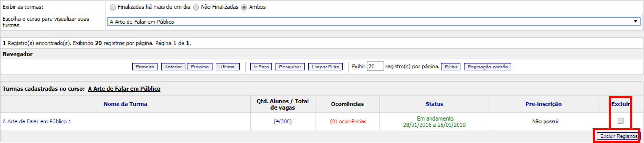
Task: Open Pesquisar search
Action: pyautogui.click(x=290, y=67)
